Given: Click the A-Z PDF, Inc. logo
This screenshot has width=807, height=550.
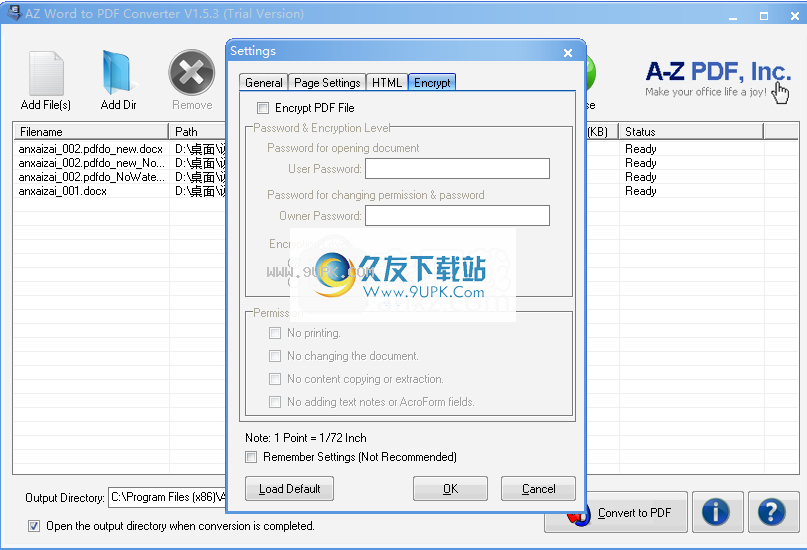Looking at the screenshot, I should [718, 72].
